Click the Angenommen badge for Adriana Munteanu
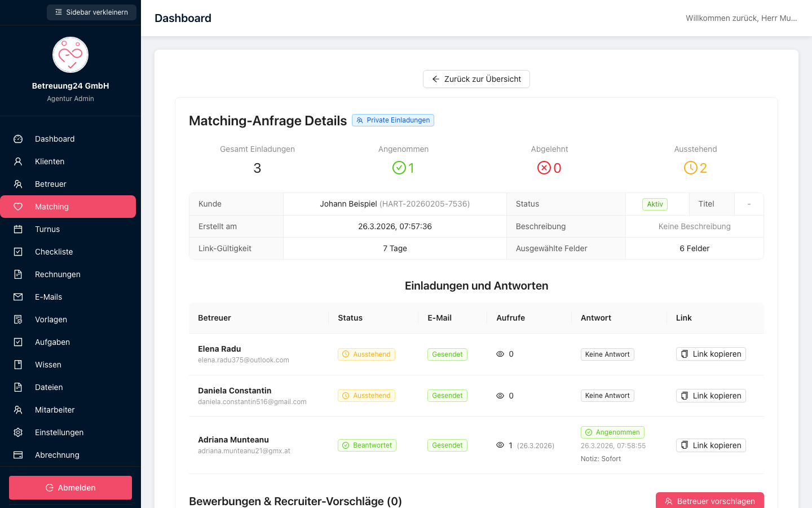The width and height of the screenshot is (812, 508). [612, 432]
